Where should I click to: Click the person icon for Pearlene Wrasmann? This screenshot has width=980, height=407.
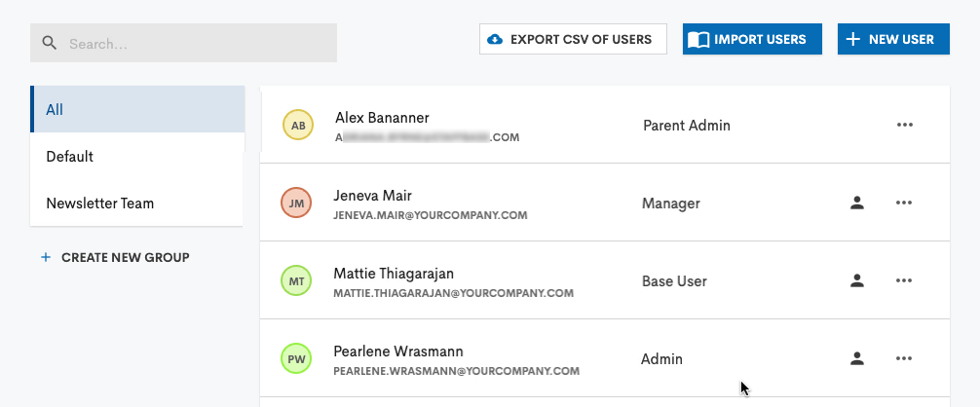857,358
